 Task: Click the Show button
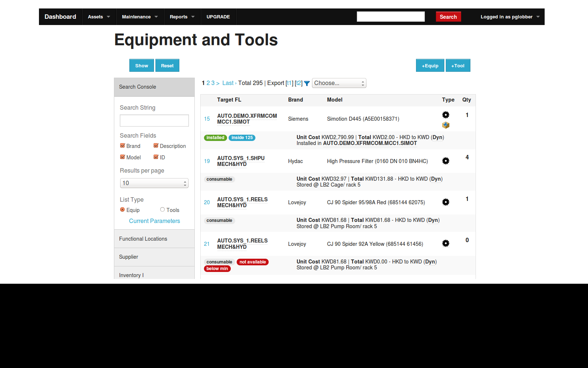(141, 66)
